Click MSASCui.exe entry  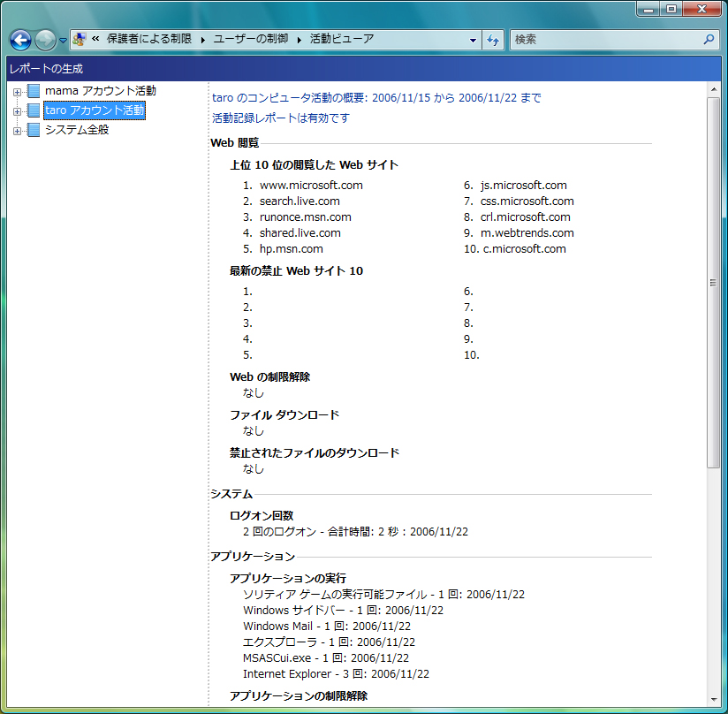point(326,657)
